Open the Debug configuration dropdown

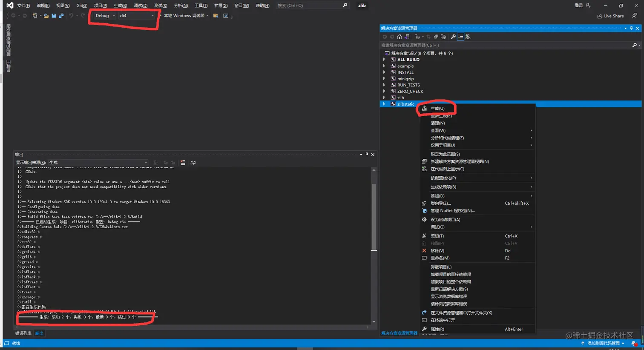pos(105,16)
